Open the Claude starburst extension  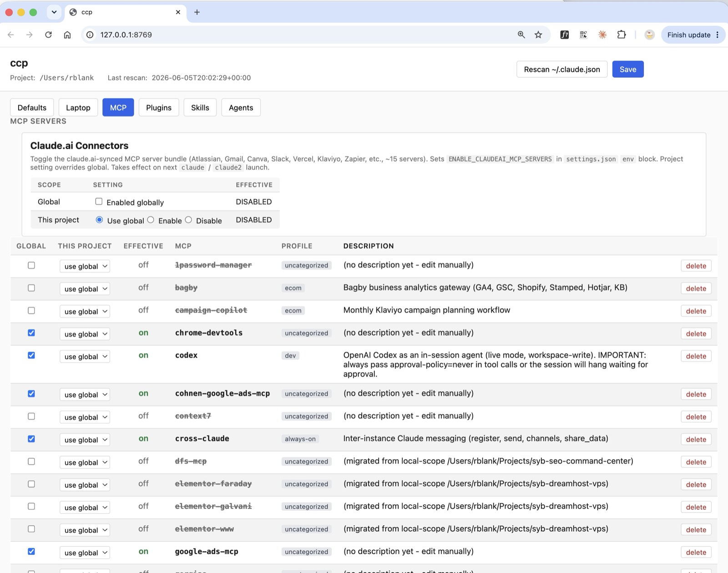tap(602, 35)
